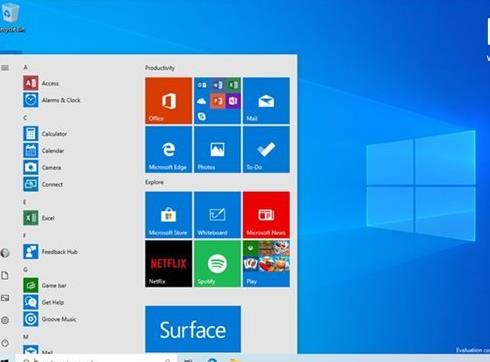This screenshot has width=490, height=362.
Task: Open Settings gear in Start rail
Action: 5,320
